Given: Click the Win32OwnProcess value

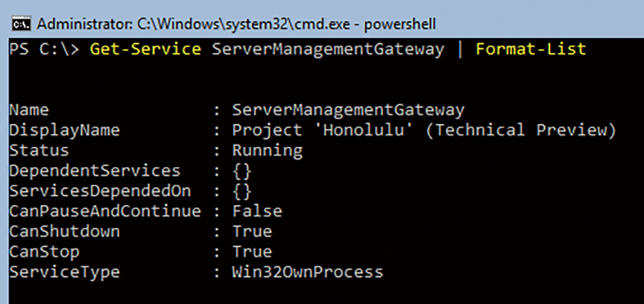Looking at the screenshot, I should pyautogui.click(x=308, y=272).
